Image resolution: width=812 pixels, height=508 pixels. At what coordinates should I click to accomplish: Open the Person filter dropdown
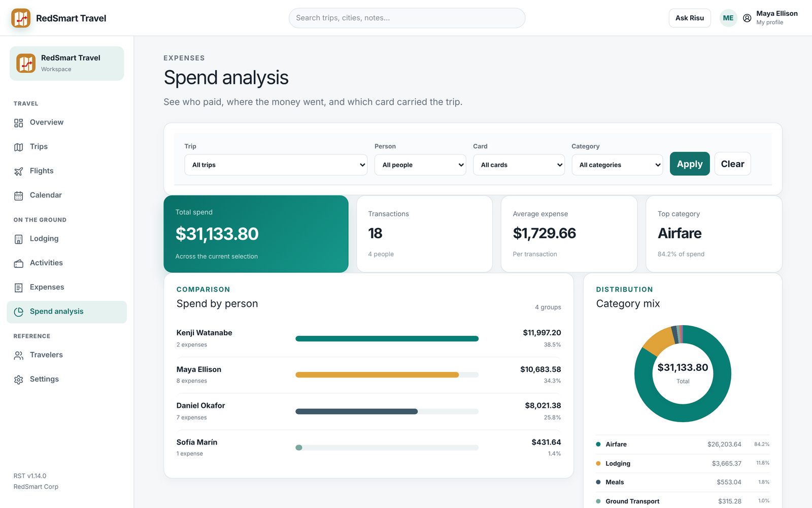pyautogui.click(x=420, y=165)
